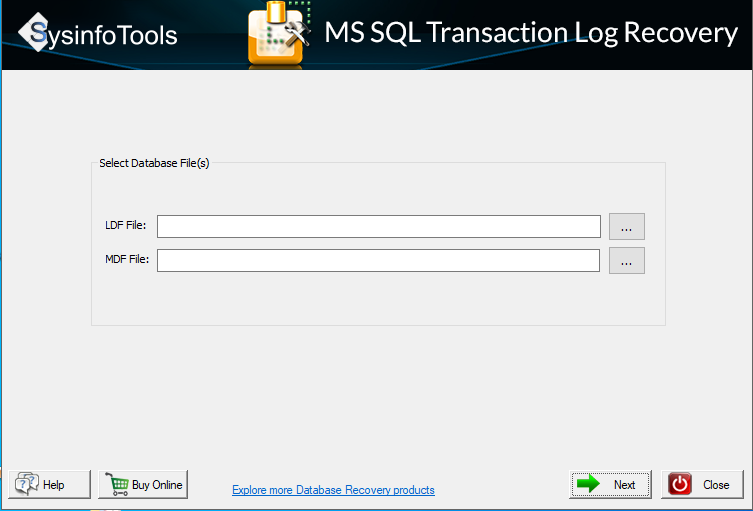The height and width of the screenshot is (511, 753).
Task: Click the Help speech bubble icon
Action: click(x=26, y=485)
